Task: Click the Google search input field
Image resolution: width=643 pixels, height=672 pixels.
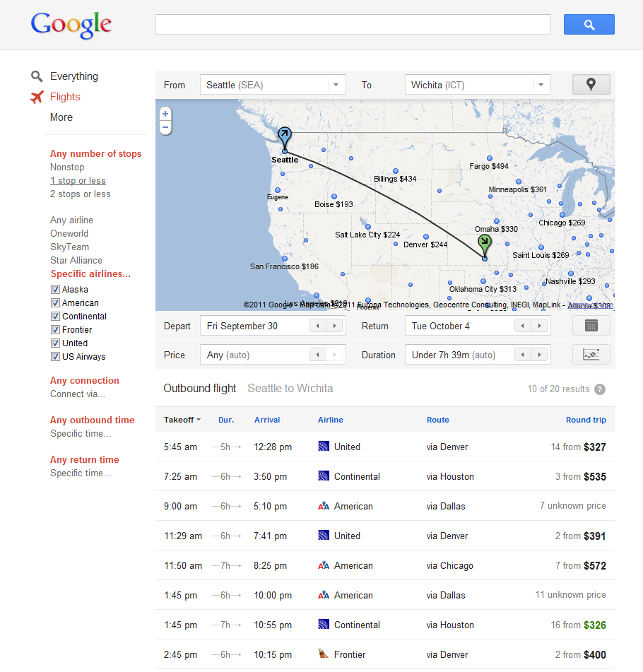Action: pos(353,25)
